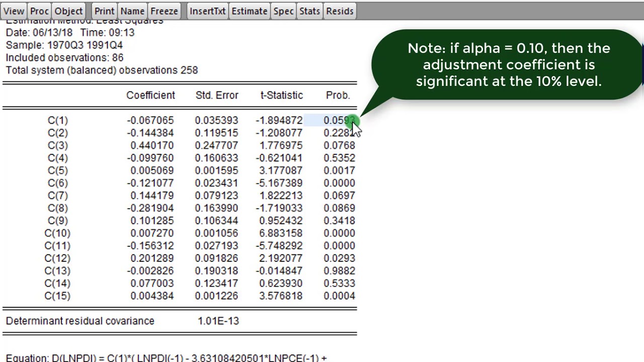Click the Sample: 1970Q3 1991Q4 line
This screenshot has width=644, height=362.
[64, 45]
